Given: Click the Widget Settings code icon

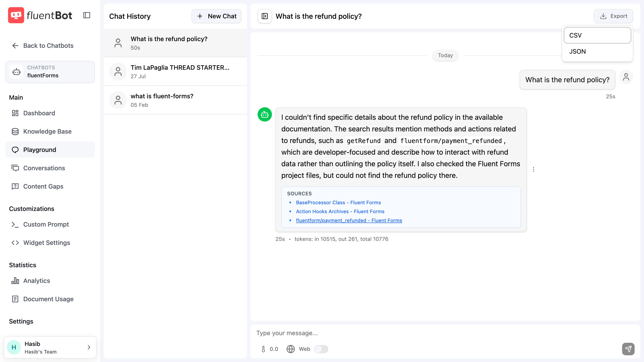Looking at the screenshot, I should click(15, 243).
